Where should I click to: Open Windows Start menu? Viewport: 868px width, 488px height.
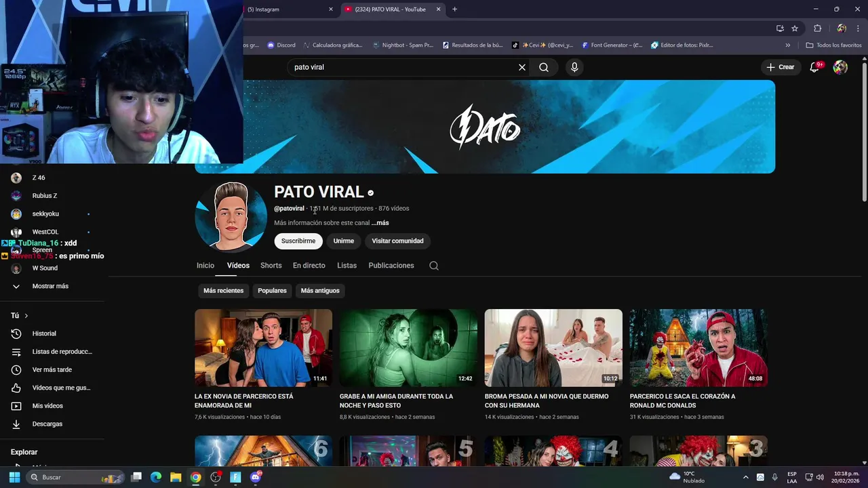[x=14, y=477]
